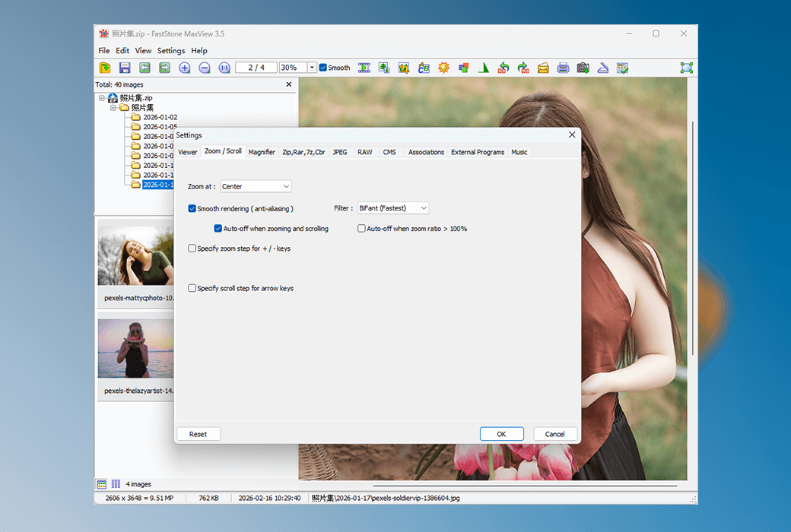Click the Zoom in magnifier icon

coord(185,68)
